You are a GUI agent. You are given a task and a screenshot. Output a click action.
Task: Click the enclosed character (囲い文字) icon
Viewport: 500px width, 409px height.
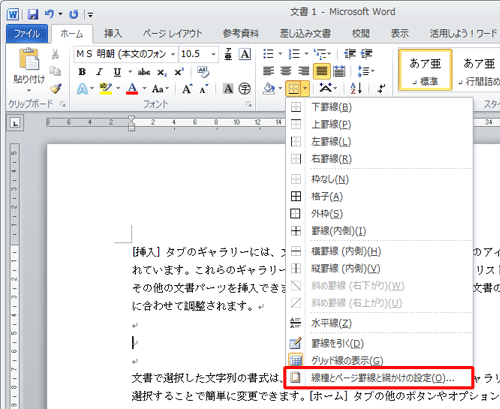tap(245, 89)
